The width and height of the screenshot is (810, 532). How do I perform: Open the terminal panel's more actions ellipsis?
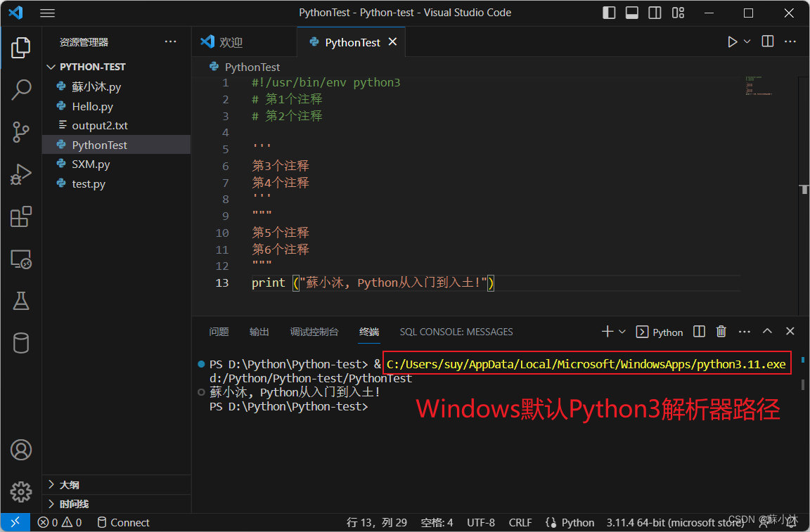point(745,332)
